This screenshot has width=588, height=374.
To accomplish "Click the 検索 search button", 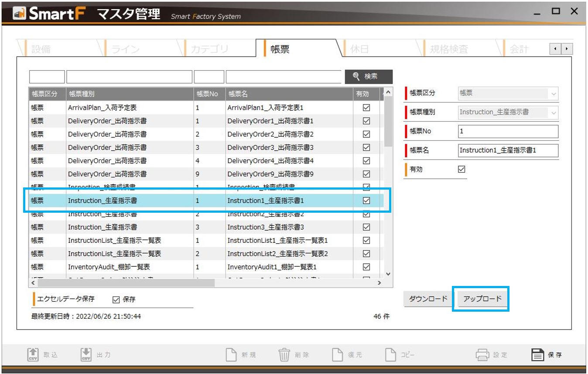I will coord(369,76).
